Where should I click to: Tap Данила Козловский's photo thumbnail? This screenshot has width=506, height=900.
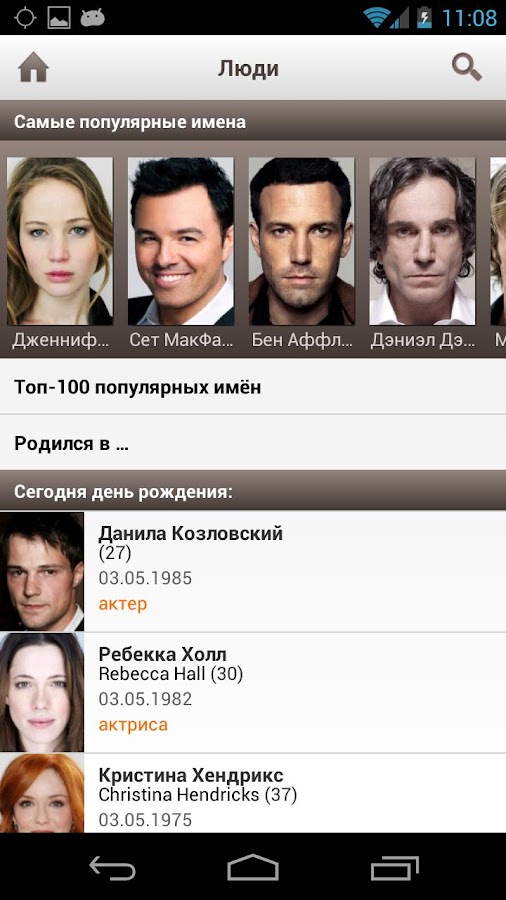[42, 572]
